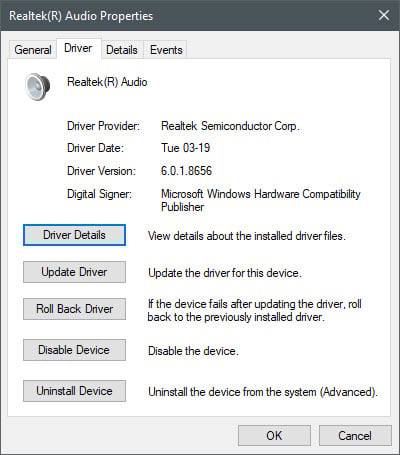Uninstall Device from the system
The height and width of the screenshot is (455, 400).
(x=74, y=391)
